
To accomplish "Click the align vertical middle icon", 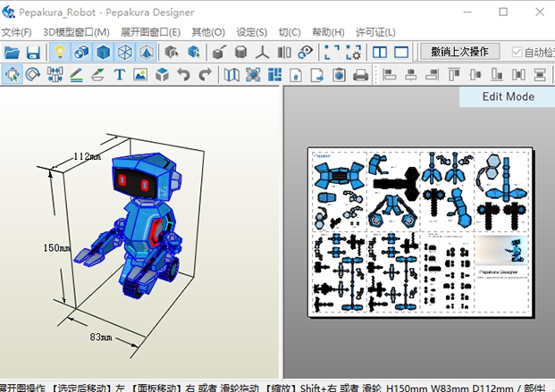I will pyautogui.click(x=475, y=75).
